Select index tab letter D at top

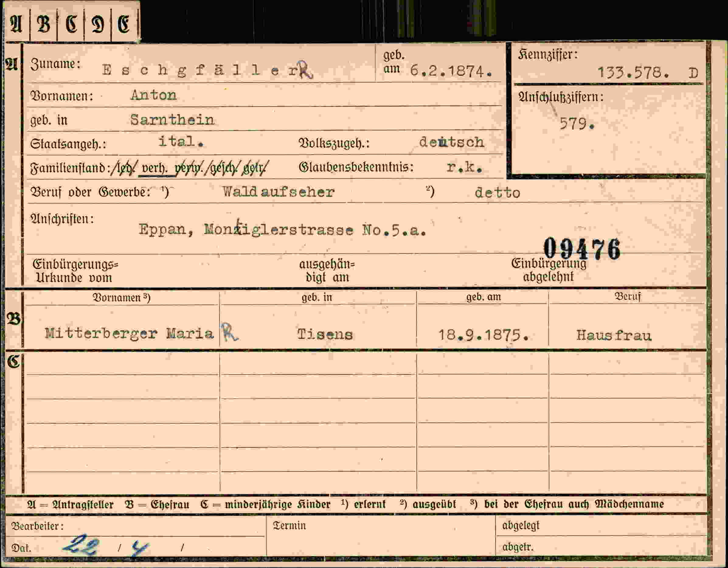[98, 24]
